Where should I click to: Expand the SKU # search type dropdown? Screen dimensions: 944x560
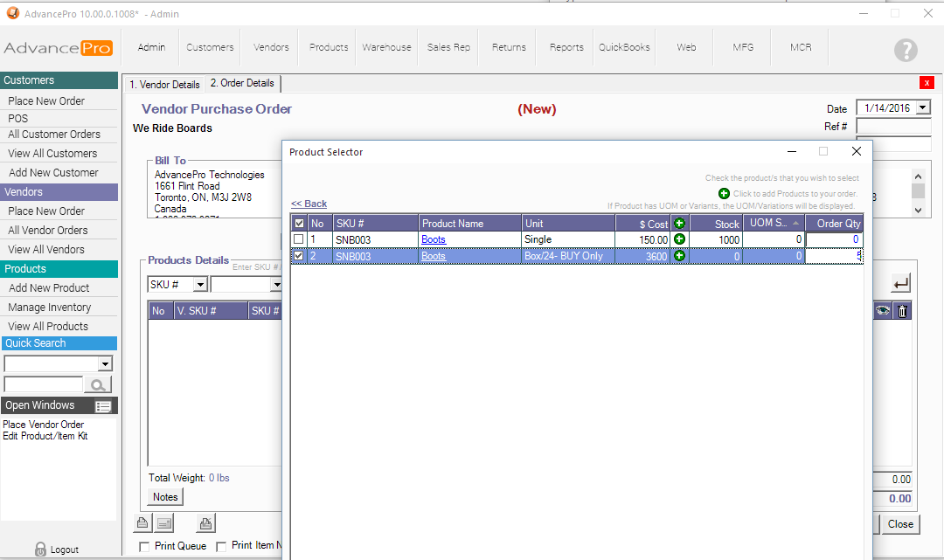[x=199, y=284]
